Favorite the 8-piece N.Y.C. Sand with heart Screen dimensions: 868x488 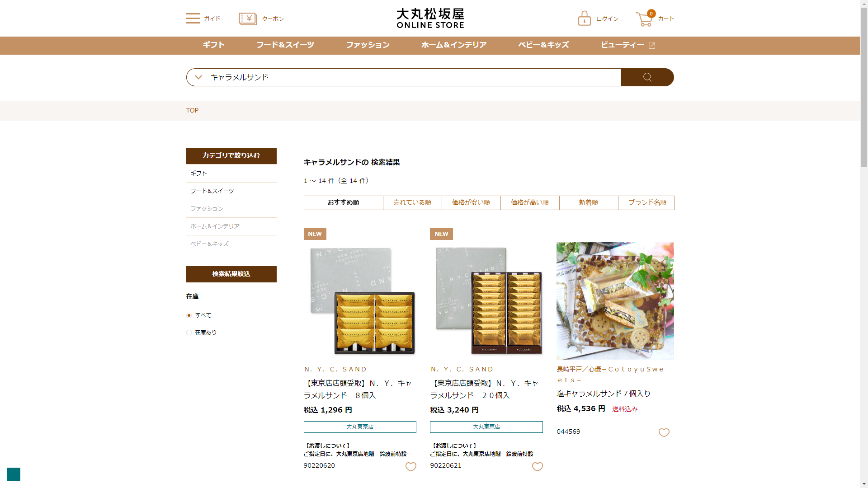tap(410, 467)
